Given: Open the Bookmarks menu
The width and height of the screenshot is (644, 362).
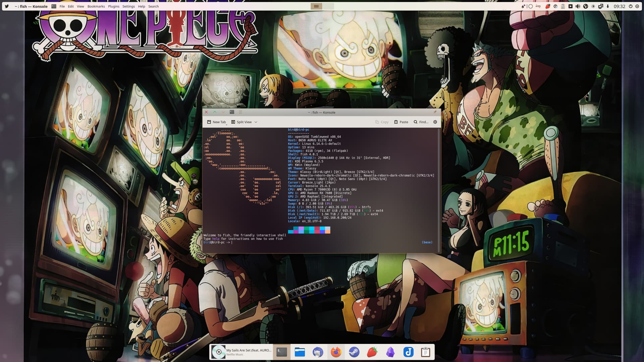Looking at the screenshot, I should [x=96, y=6].
